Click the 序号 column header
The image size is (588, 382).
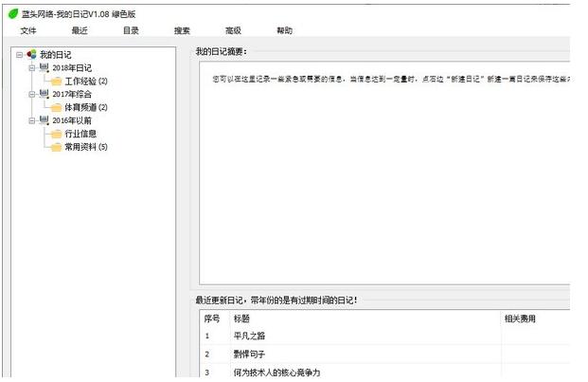pyautogui.click(x=212, y=318)
